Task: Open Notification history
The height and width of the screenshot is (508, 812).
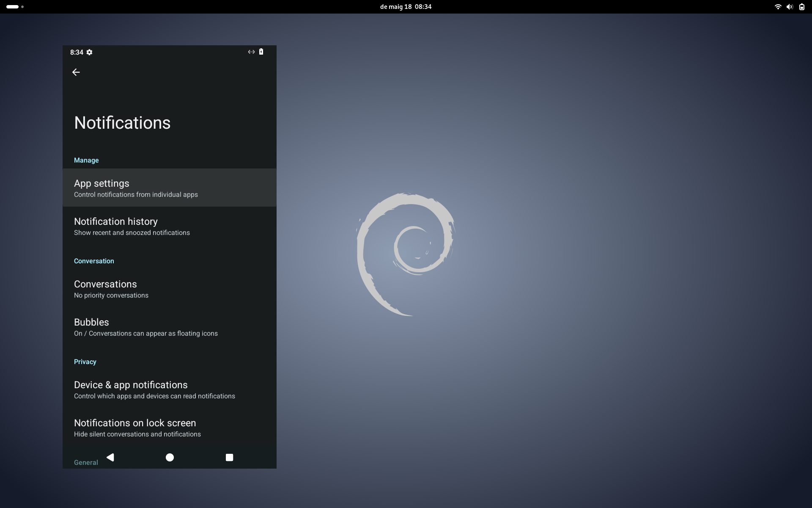Action: (x=170, y=226)
